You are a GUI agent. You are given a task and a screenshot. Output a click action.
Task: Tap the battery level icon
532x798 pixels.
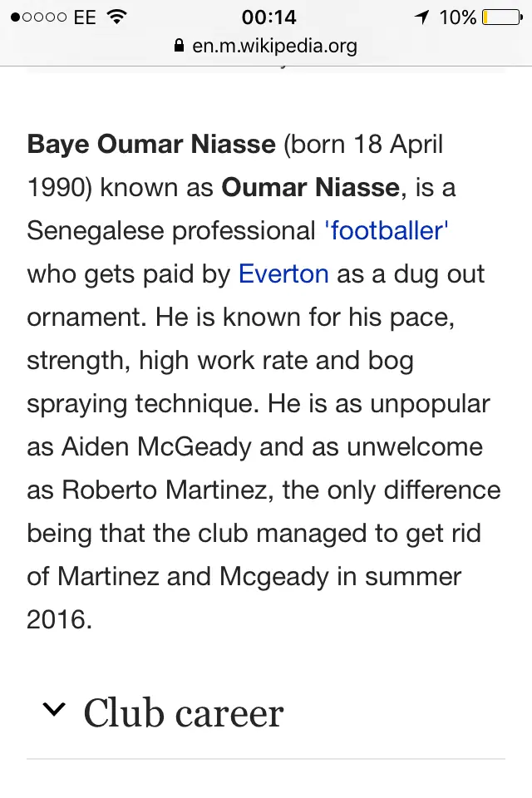pos(502,17)
